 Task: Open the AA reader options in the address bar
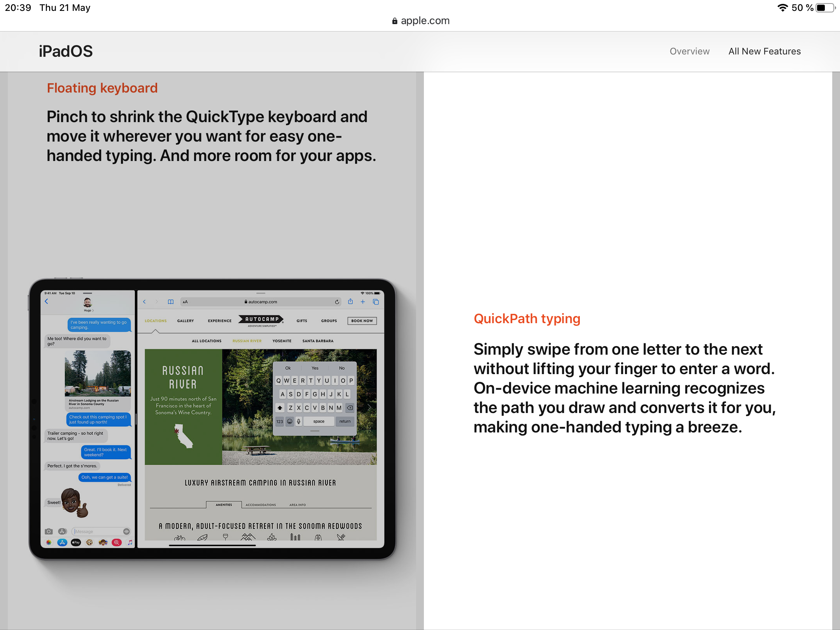click(185, 302)
